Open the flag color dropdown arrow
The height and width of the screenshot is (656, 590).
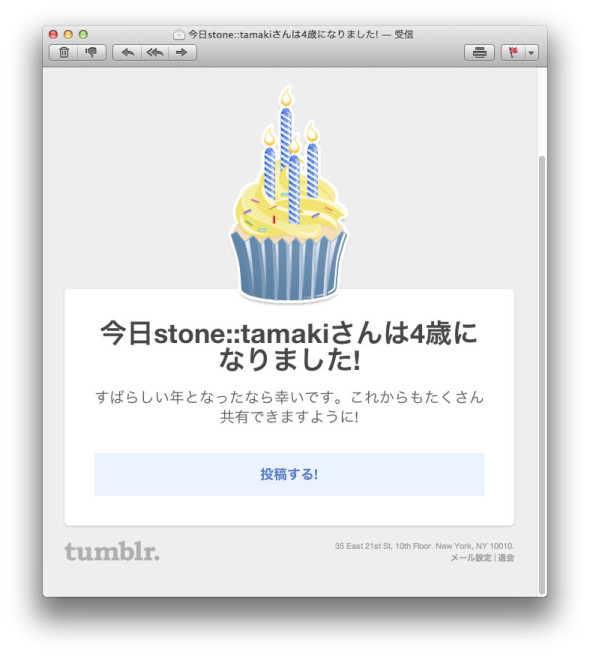pos(531,53)
